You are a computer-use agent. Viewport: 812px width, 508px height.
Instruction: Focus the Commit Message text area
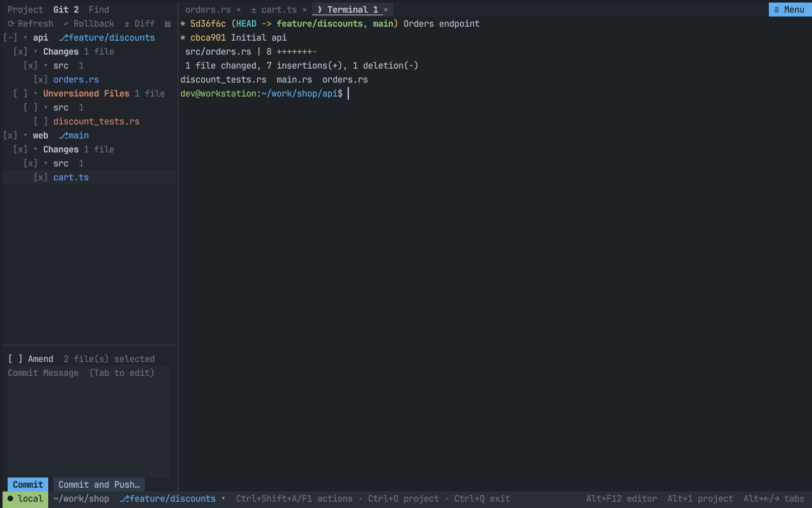point(89,421)
